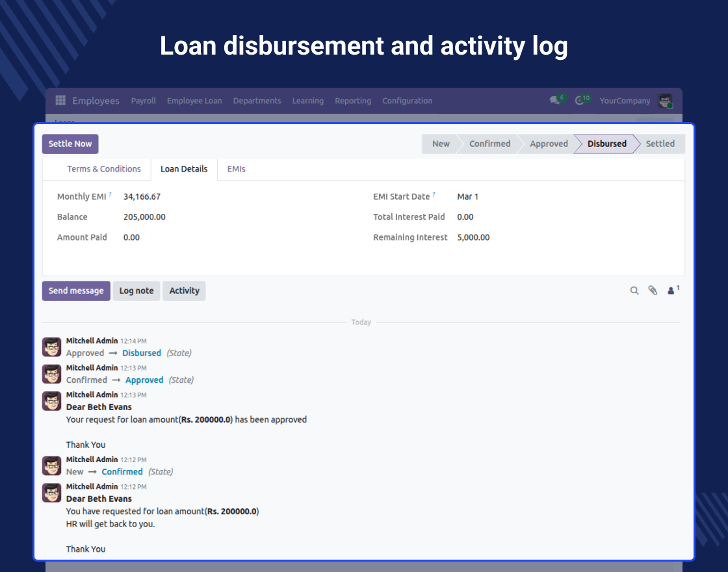
Task: Click the Disbursed state link in log
Action: tap(142, 354)
